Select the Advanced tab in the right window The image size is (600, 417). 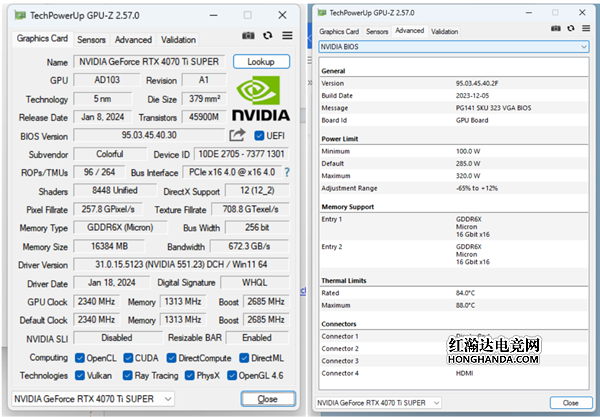click(409, 31)
